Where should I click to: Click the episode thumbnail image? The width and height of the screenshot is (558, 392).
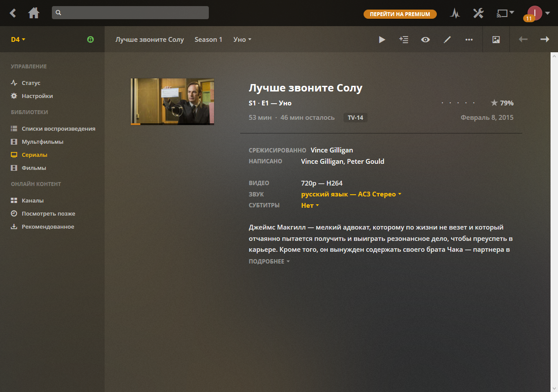click(x=173, y=101)
